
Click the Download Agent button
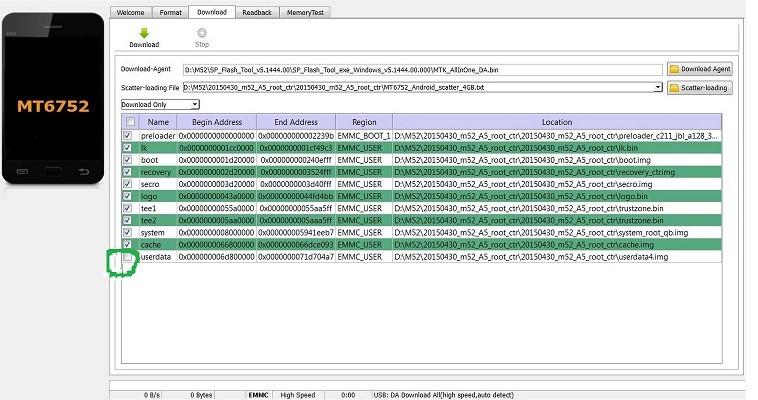coord(700,69)
